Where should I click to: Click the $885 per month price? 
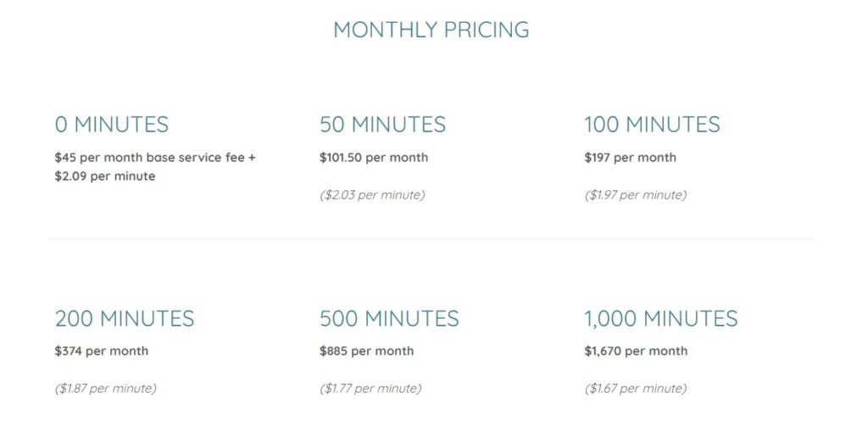pos(366,350)
